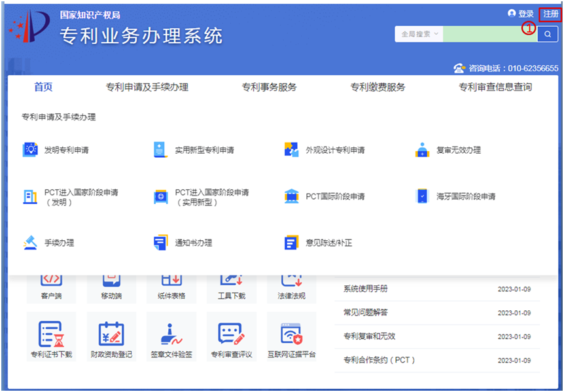Click the 客户端 code icon
The image size is (564, 392).
[x=51, y=280]
